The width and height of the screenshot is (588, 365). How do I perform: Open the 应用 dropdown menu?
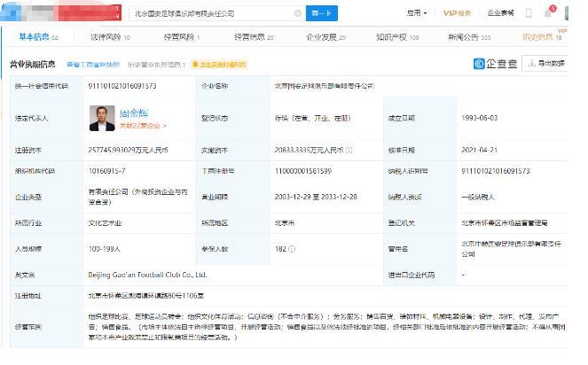(416, 13)
